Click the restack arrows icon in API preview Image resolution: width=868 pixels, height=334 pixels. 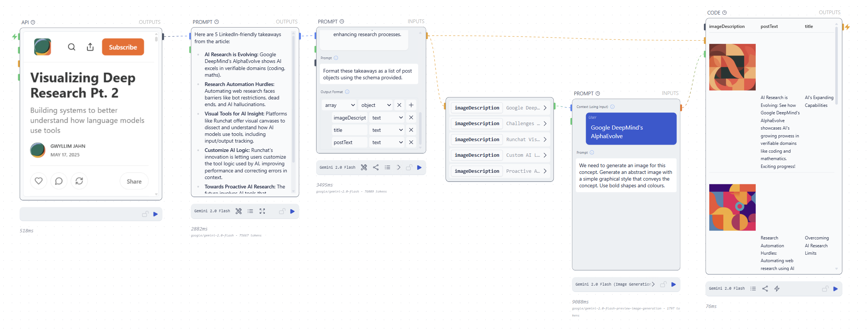[79, 181]
